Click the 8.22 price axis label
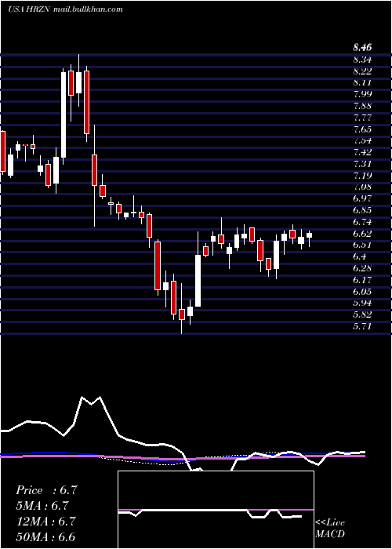 coord(362,71)
